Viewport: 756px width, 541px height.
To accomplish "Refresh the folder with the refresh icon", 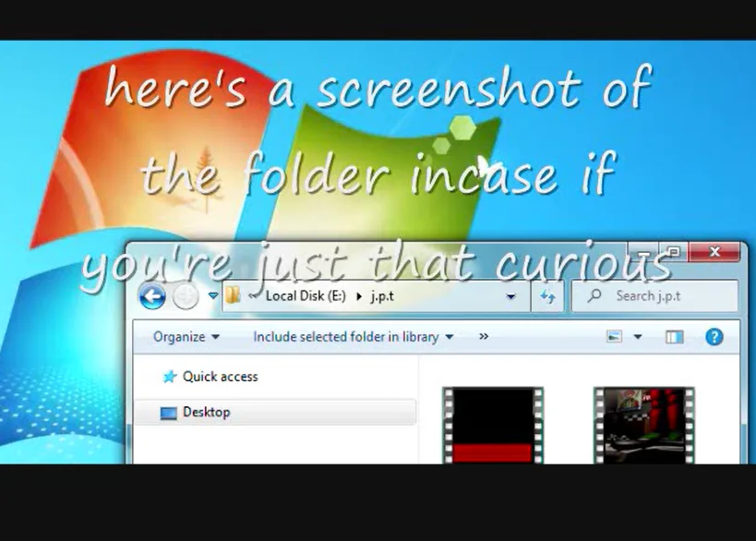I will 547,296.
